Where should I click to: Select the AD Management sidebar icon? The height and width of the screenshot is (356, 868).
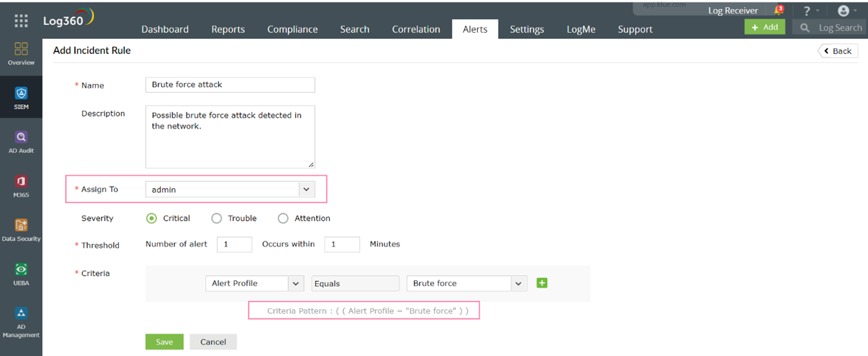[21, 317]
